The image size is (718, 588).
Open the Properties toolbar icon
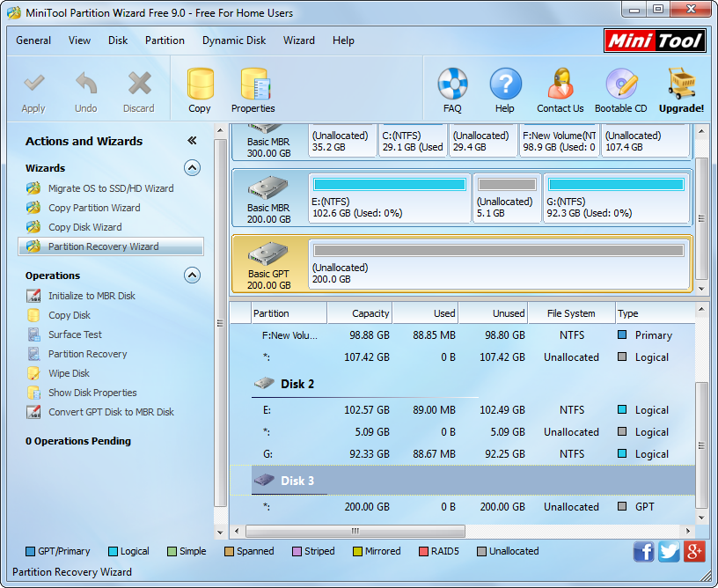(x=253, y=90)
